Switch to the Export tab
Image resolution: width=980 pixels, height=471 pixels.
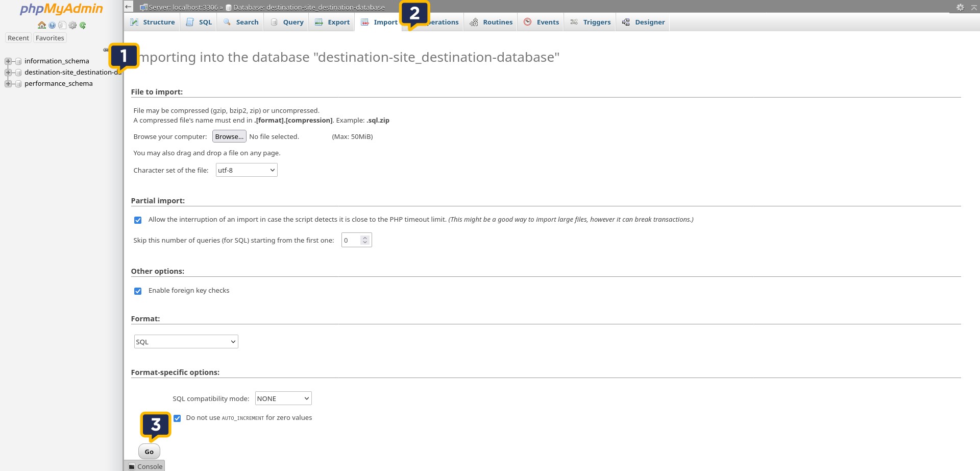(332, 22)
